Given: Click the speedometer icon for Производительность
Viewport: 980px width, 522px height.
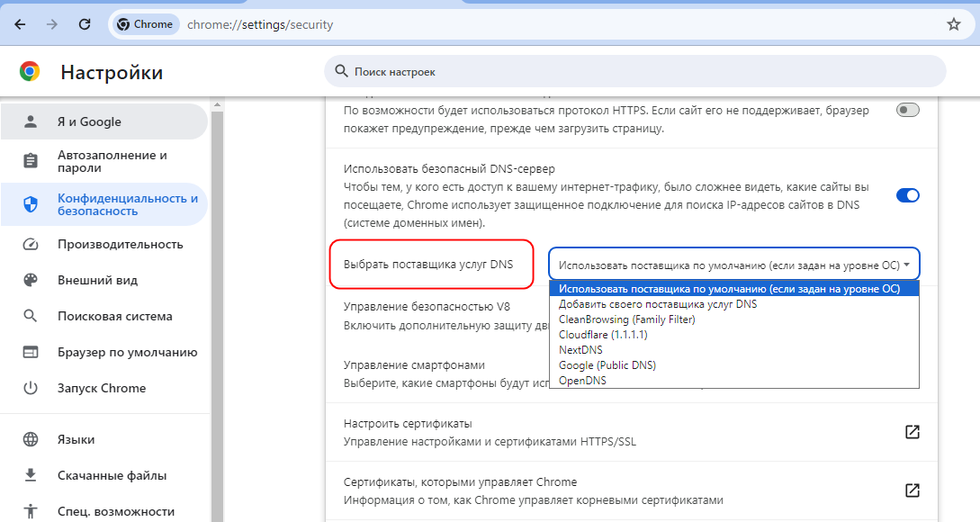Looking at the screenshot, I should pyautogui.click(x=30, y=244).
